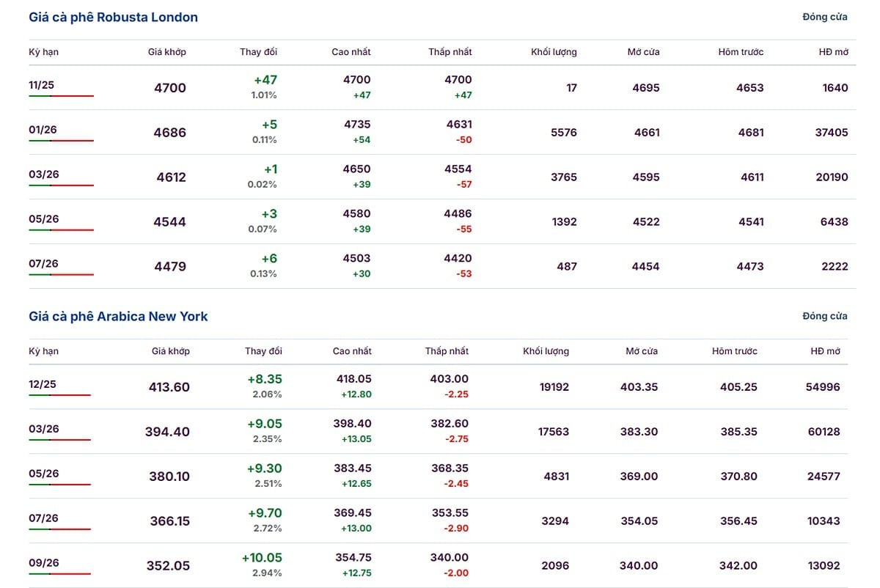The height and width of the screenshot is (588, 880).
Task: Select the Robusta 01/26 contract term
Action: 43,130
